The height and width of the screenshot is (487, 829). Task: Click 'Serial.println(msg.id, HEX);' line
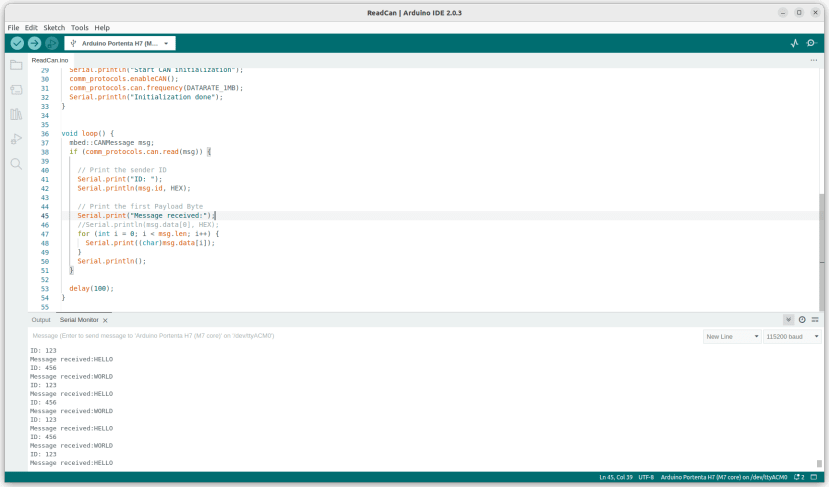pyautogui.click(x=134, y=188)
